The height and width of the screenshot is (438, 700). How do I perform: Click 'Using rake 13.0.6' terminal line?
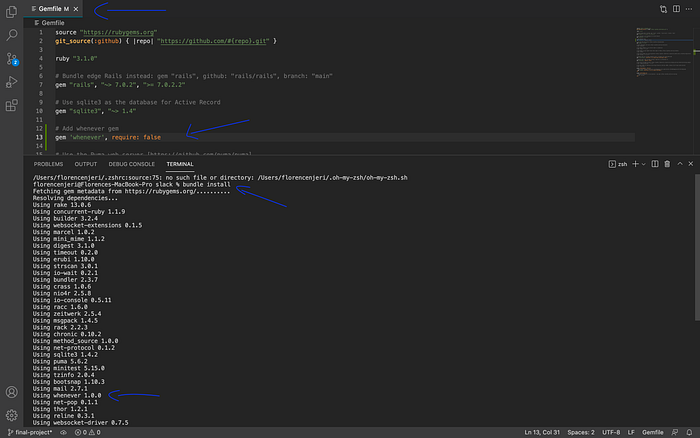tap(62, 205)
